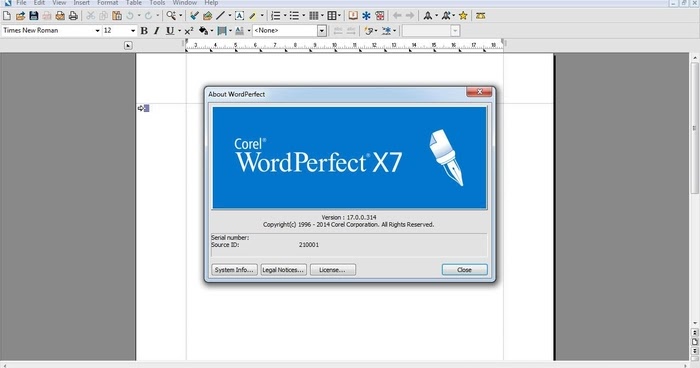Click the grayed-out Back arrow
The height and width of the screenshot is (368, 700).
point(397,16)
